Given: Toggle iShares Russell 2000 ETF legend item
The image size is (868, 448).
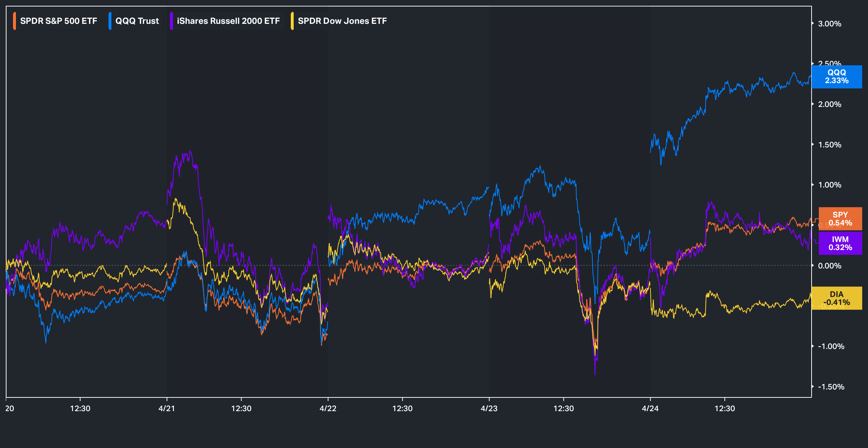Looking at the screenshot, I should pyautogui.click(x=228, y=21).
